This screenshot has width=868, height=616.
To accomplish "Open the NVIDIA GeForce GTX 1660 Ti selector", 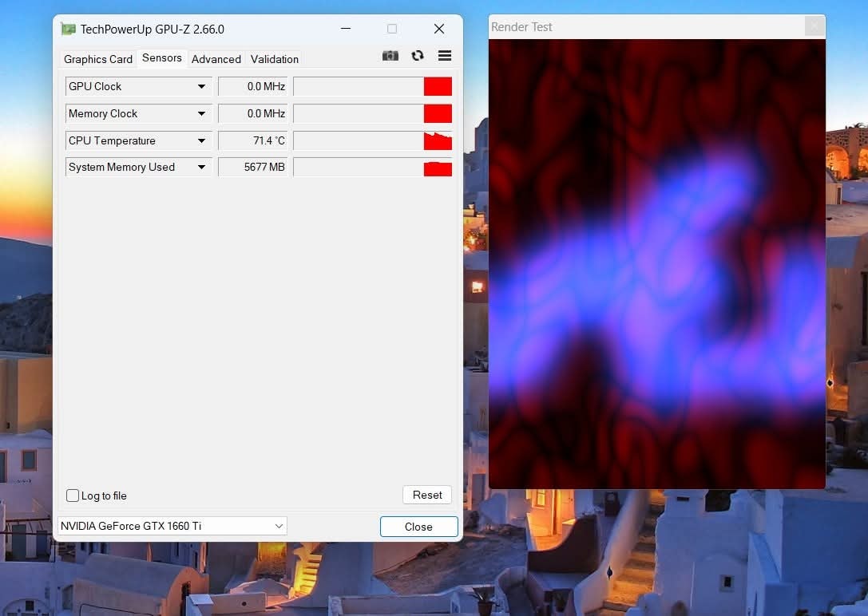I will pyautogui.click(x=172, y=526).
